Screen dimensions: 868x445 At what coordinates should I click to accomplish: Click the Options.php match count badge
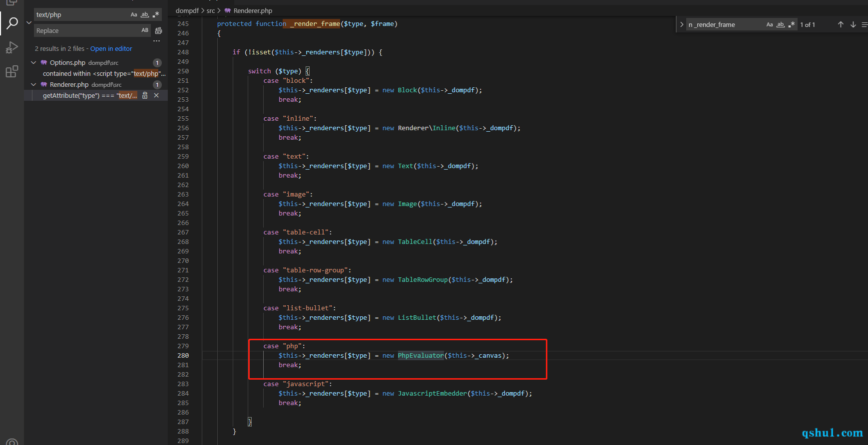pyautogui.click(x=157, y=63)
